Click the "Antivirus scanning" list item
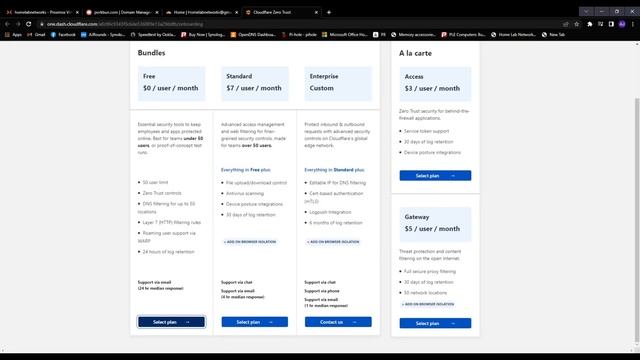This screenshot has width=640, height=360. (245, 193)
